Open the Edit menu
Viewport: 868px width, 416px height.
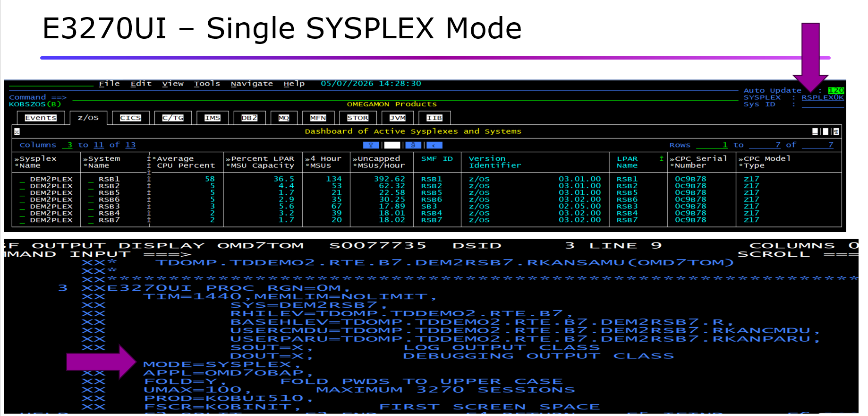tap(141, 84)
